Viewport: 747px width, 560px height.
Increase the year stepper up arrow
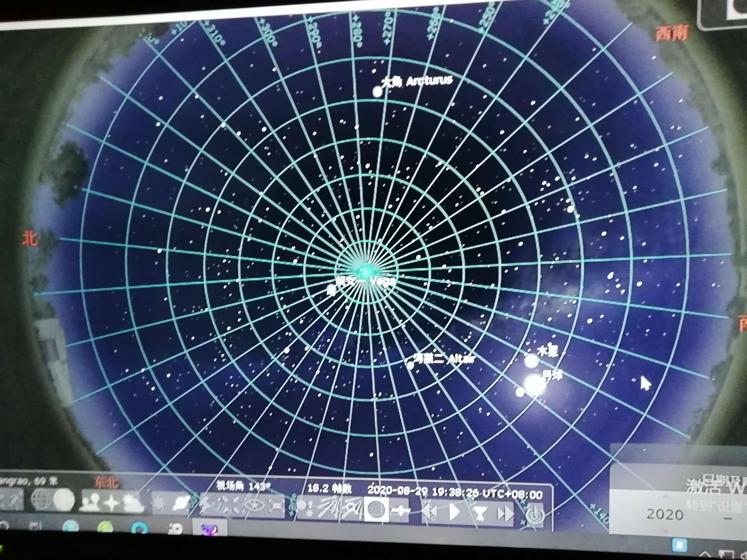[x=665, y=496]
